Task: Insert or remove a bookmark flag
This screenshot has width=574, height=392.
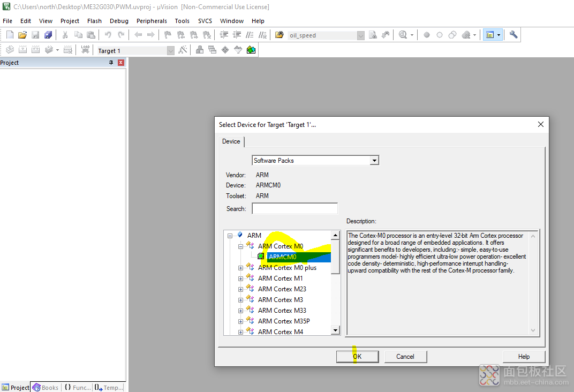Action: point(168,35)
